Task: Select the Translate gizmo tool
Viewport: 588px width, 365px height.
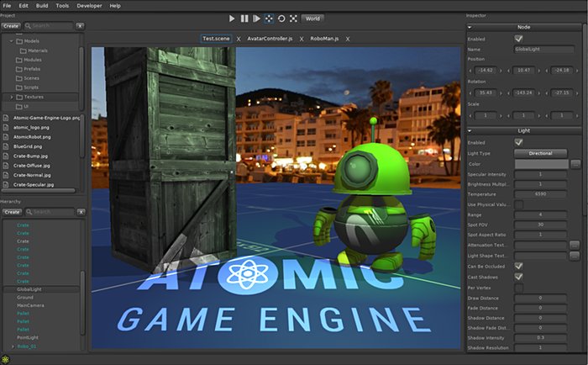Action: (269, 19)
